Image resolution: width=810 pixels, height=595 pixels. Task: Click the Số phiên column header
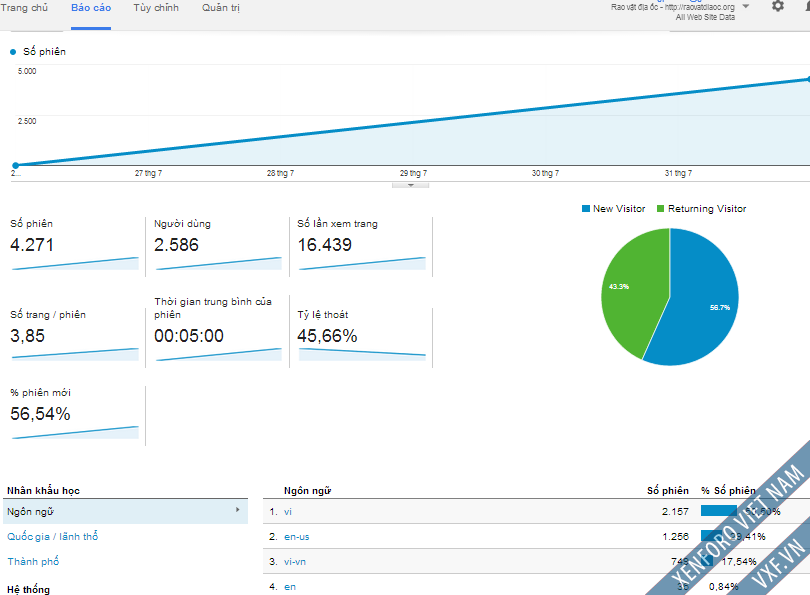[668, 490]
